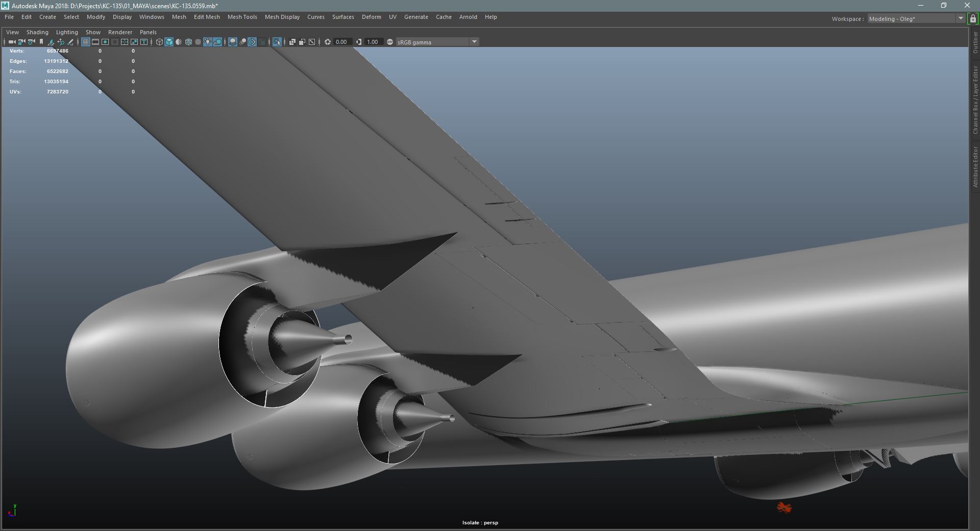Click the Select Camera icon

point(12,42)
